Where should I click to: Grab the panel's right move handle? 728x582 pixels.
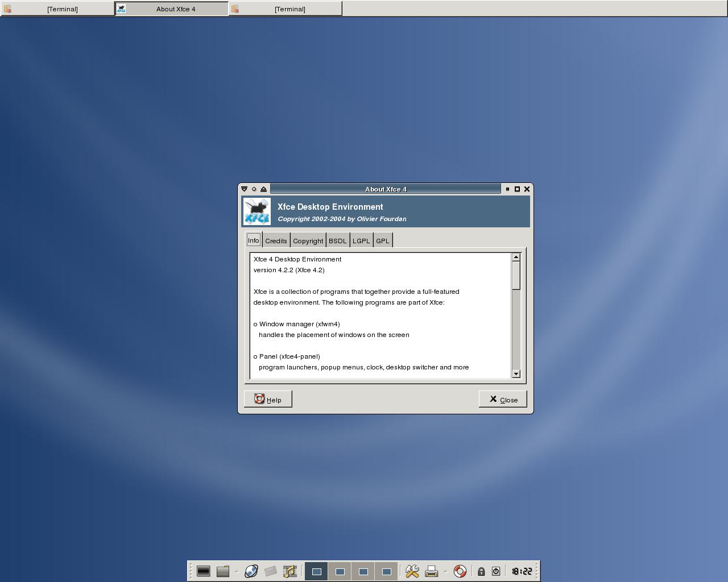(537, 571)
